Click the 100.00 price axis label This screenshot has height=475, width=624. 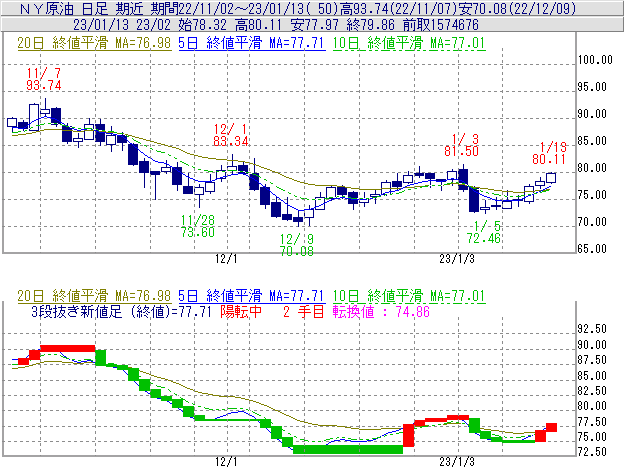tap(595, 60)
